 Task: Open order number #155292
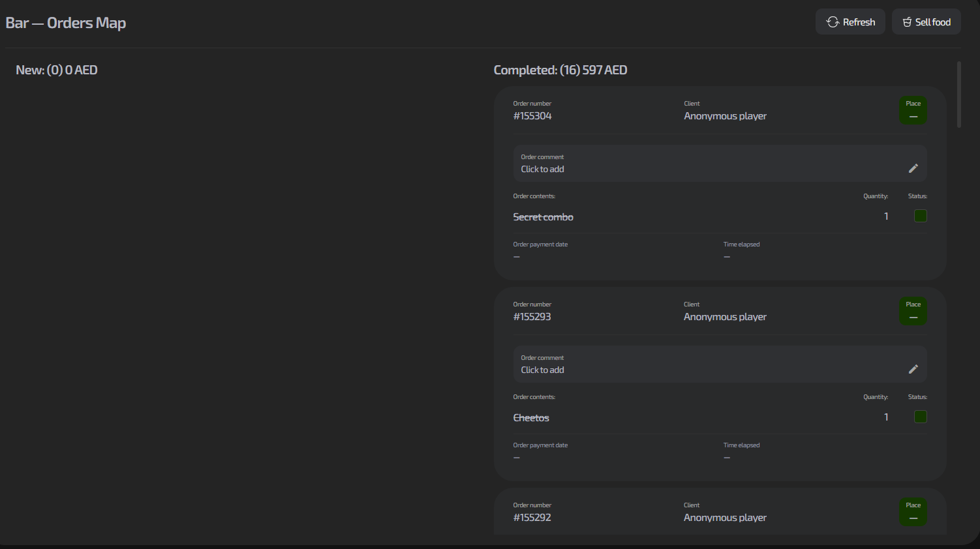coord(532,518)
